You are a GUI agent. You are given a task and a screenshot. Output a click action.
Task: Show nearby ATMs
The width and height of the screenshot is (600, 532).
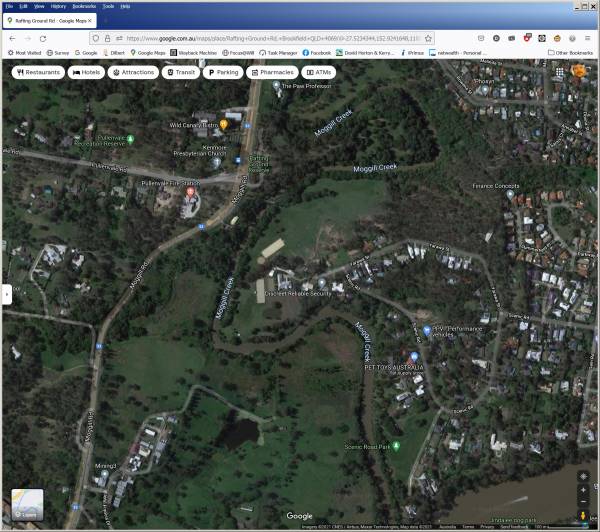[319, 72]
